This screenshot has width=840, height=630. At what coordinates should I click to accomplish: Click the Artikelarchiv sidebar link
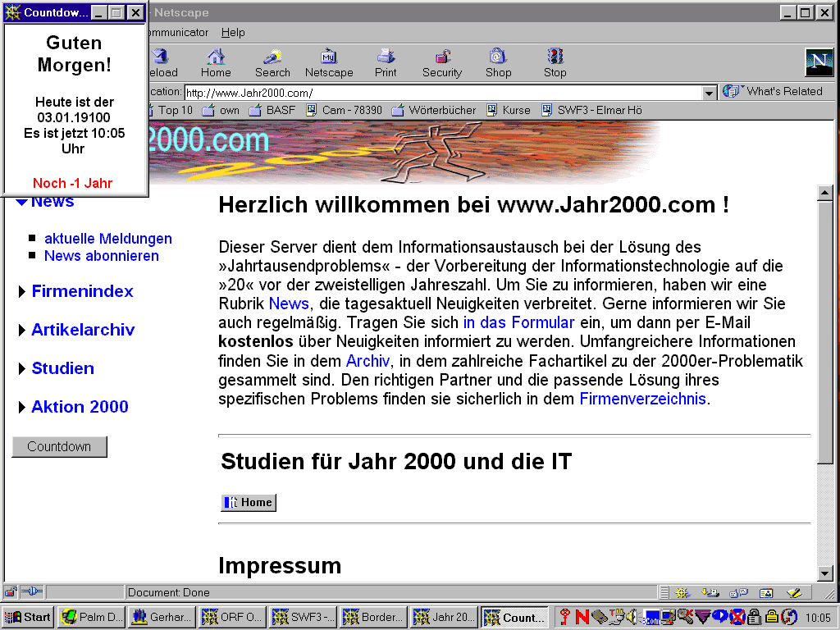[83, 330]
